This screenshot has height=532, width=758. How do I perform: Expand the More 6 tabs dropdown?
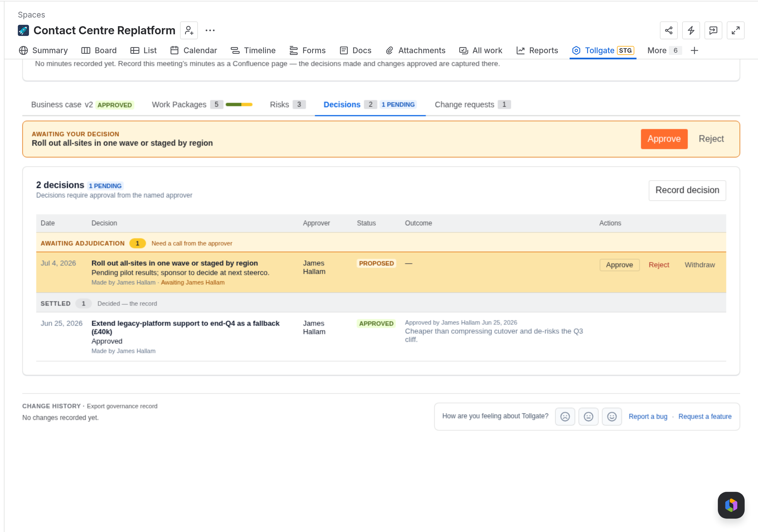(x=664, y=50)
